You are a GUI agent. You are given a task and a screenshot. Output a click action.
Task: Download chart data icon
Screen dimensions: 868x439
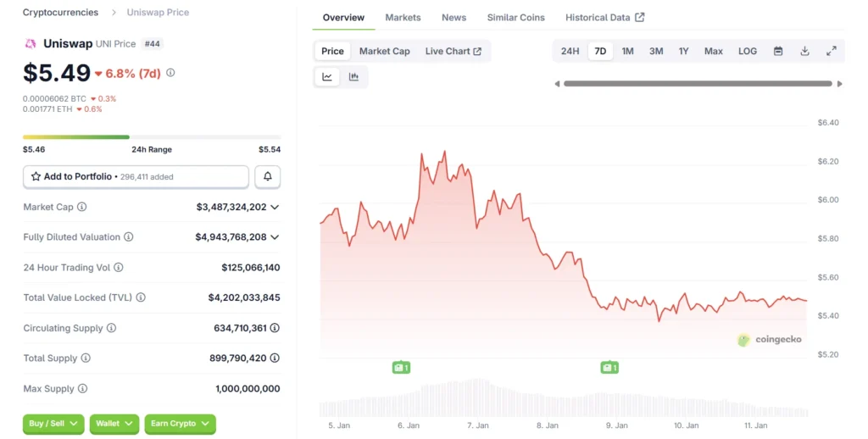coord(804,51)
